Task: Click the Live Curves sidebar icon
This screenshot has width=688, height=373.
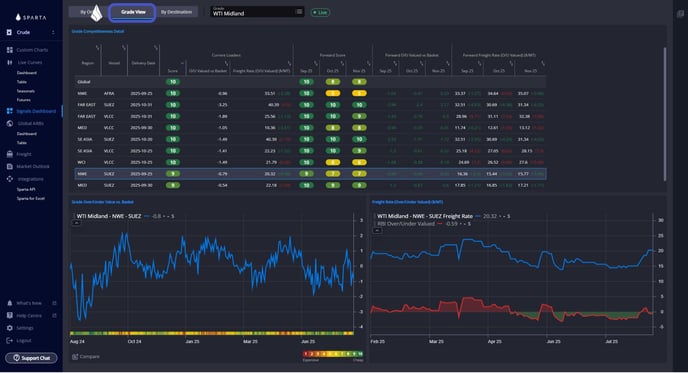Action: tap(10, 62)
